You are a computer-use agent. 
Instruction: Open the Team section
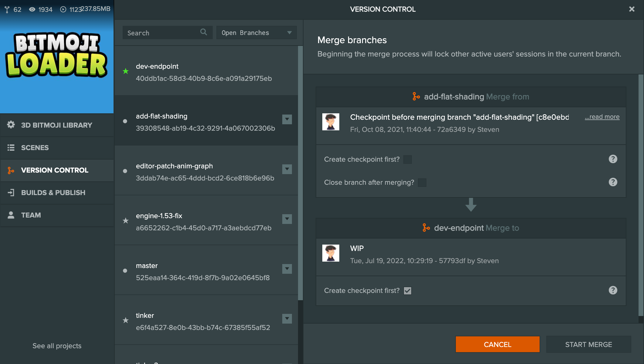[31, 215]
